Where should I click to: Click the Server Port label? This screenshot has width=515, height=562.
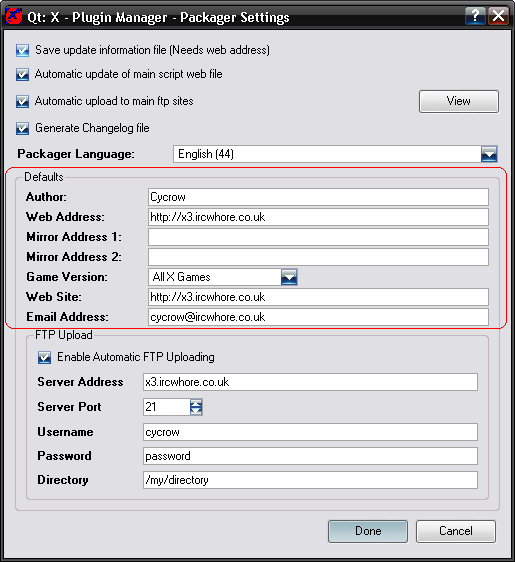pos(69,407)
